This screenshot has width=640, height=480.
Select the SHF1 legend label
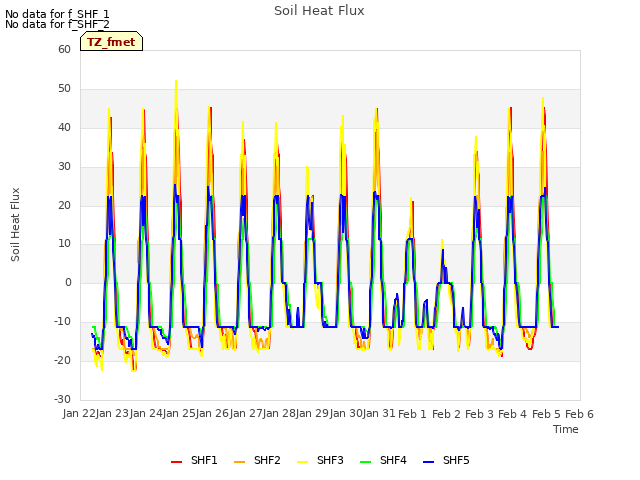pos(204,460)
